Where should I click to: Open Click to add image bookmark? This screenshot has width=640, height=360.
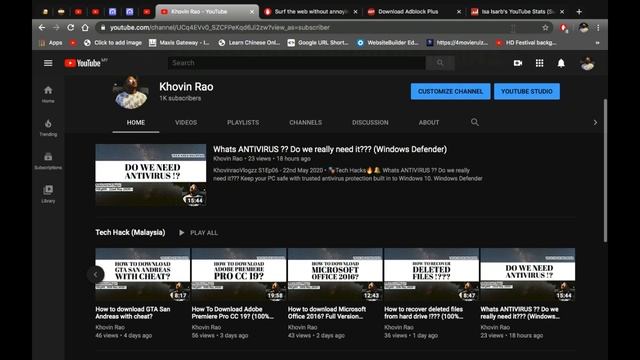(113, 42)
